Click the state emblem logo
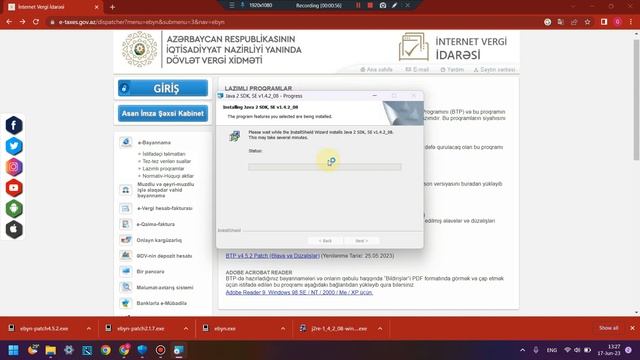This screenshot has width=640, height=360. click(139, 49)
